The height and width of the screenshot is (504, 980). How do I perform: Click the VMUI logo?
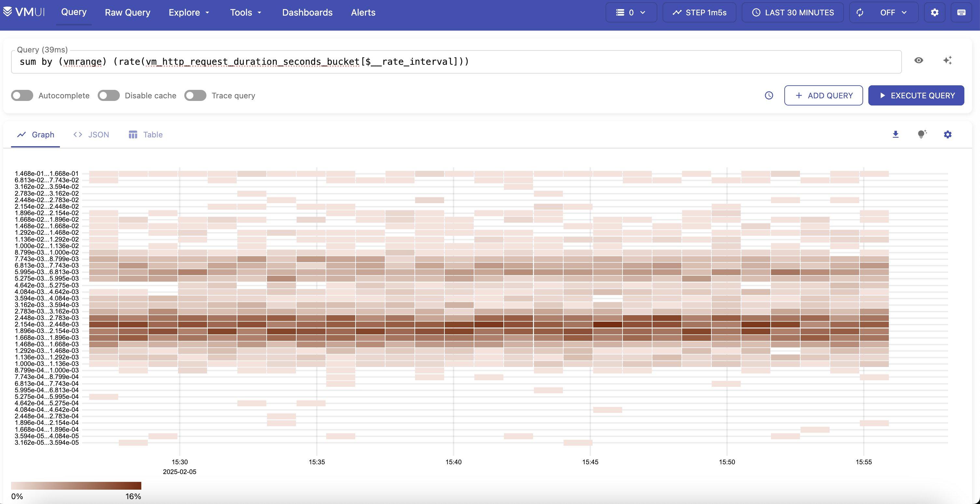pos(24,12)
